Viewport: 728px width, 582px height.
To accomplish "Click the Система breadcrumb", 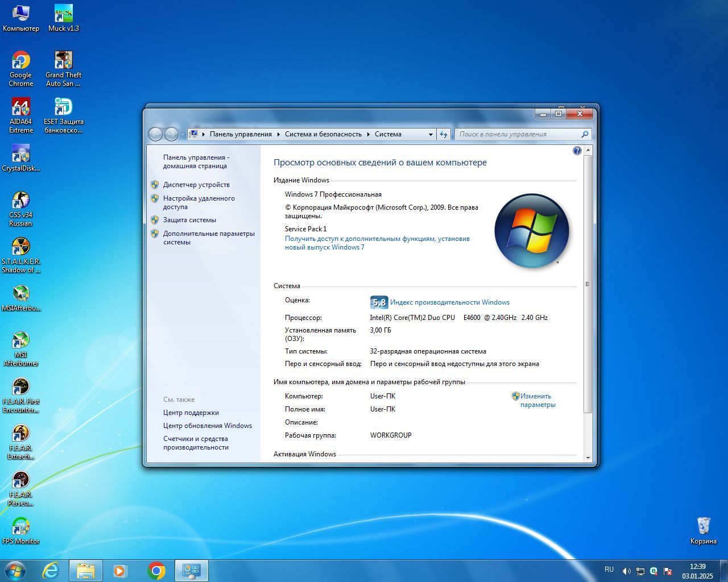I will coord(388,134).
